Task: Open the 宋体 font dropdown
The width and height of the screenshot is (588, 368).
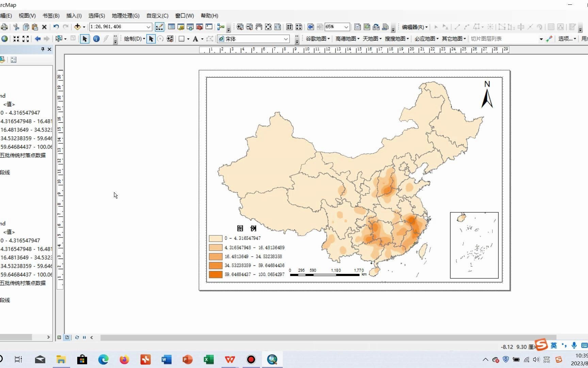Action: pyautogui.click(x=285, y=39)
